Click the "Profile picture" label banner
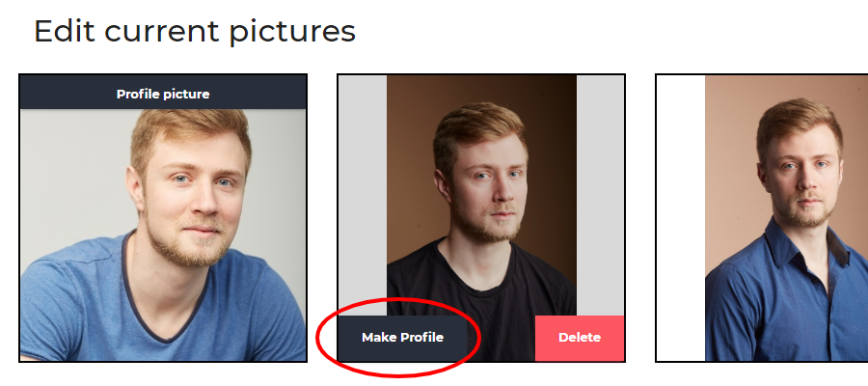868x386 pixels. pyautogui.click(x=163, y=94)
